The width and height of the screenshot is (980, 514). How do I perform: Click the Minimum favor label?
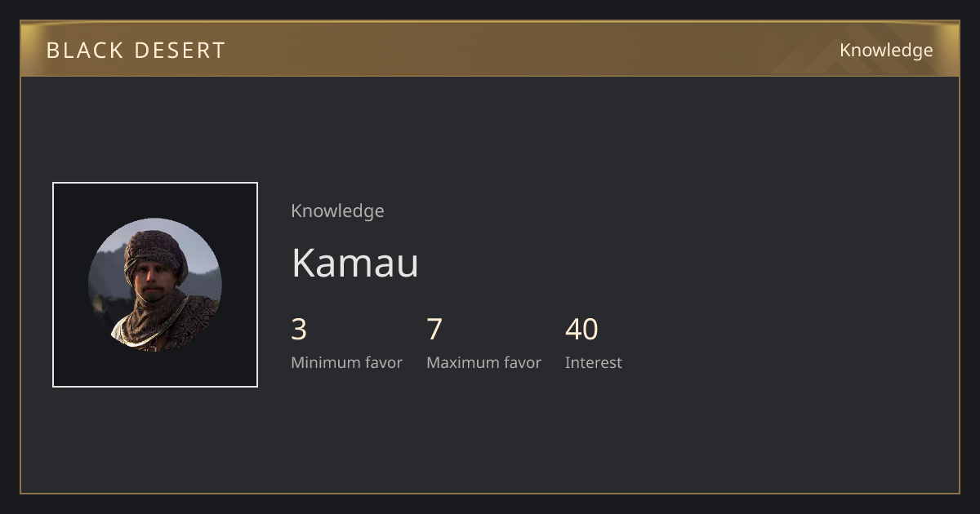click(x=346, y=362)
